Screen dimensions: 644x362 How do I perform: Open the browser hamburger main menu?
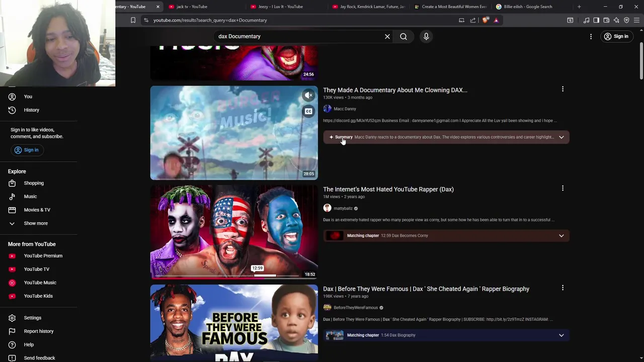click(636, 20)
